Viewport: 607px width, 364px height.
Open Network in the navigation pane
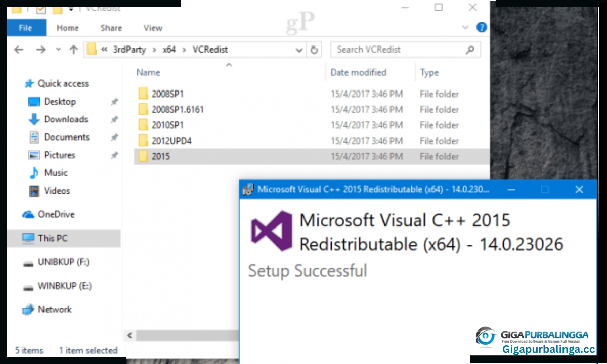[x=55, y=310]
